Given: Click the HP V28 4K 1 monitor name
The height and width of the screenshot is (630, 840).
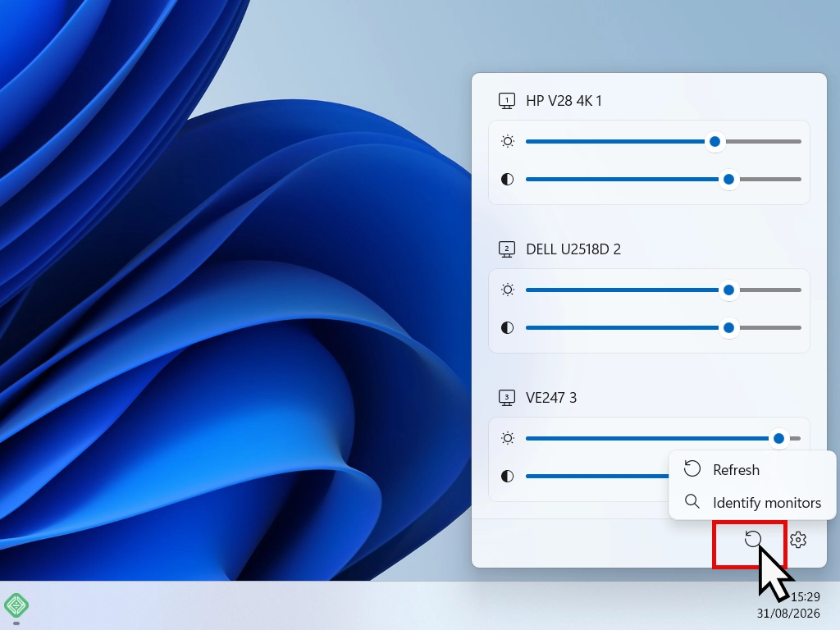Looking at the screenshot, I should pyautogui.click(x=564, y=101).
